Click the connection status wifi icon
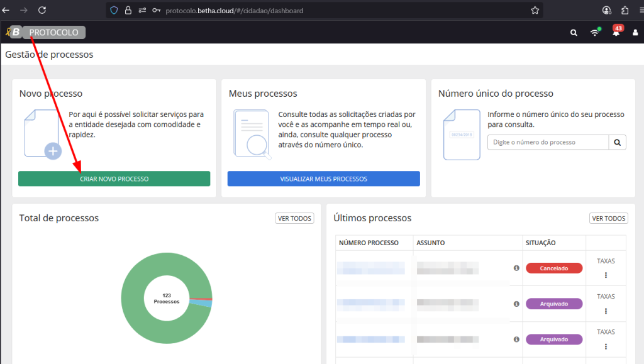The image size is (644, 364). (594, 33)
